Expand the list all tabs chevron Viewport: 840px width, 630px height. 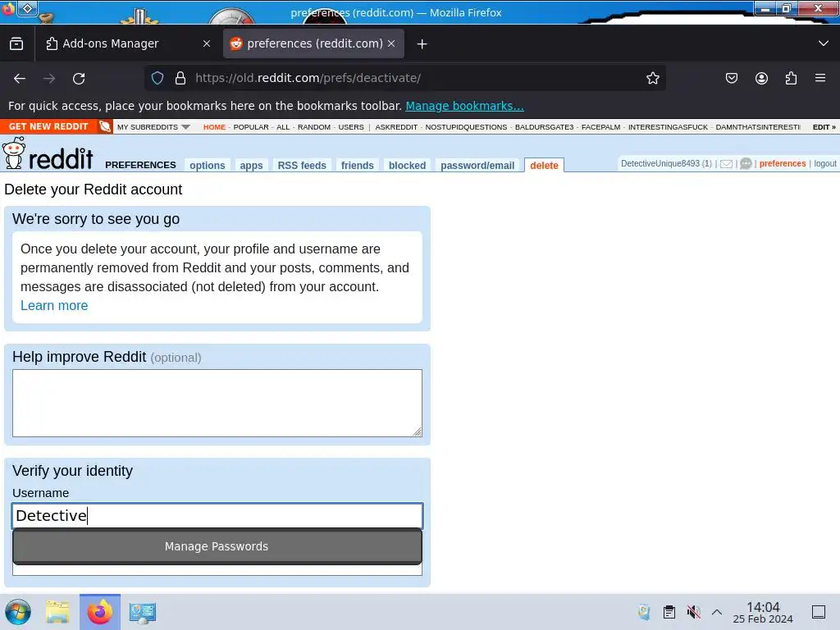(x=824, y=43)
